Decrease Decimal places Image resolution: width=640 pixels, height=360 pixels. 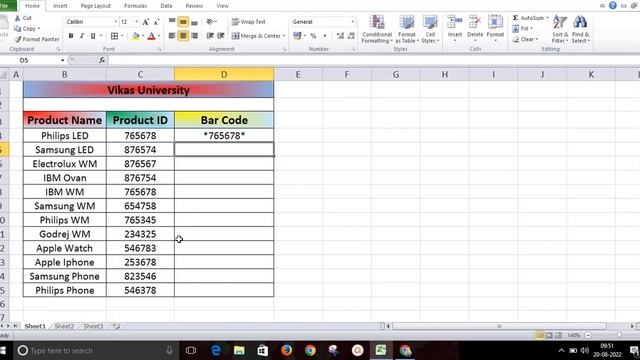pyautogui.click(x=351, y=36)
